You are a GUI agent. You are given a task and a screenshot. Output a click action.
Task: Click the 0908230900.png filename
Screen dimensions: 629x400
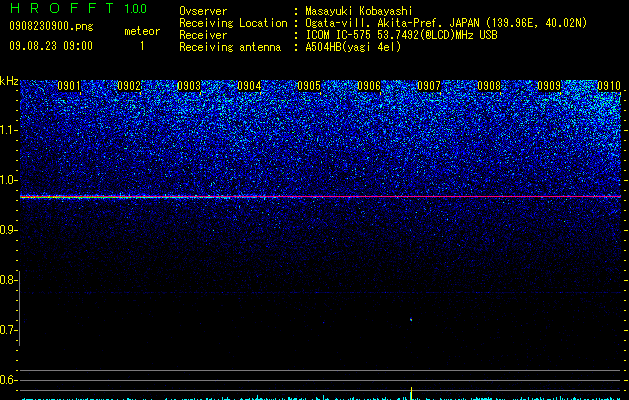tap(51, 26)
